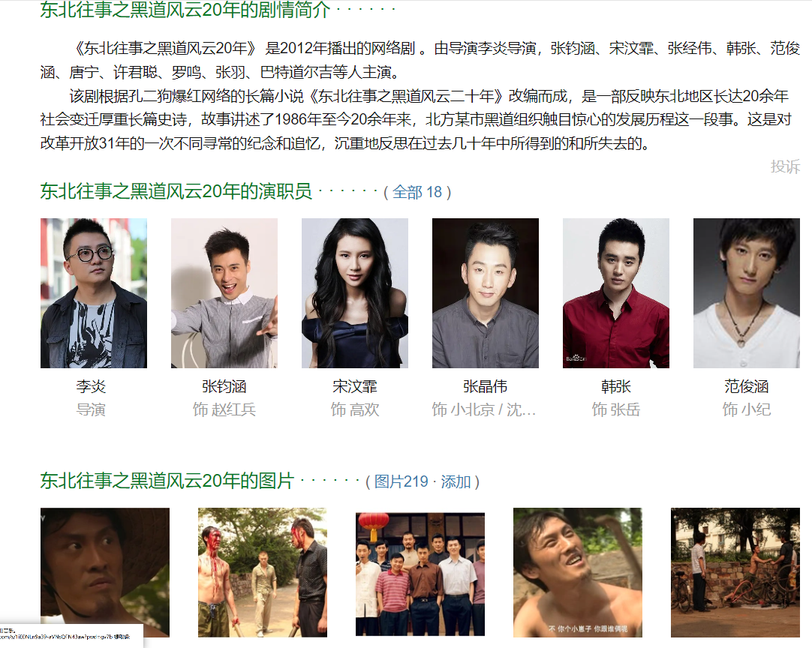Open the 全部 18 cast list link
812x648 pixels.
tap(417, 192)
